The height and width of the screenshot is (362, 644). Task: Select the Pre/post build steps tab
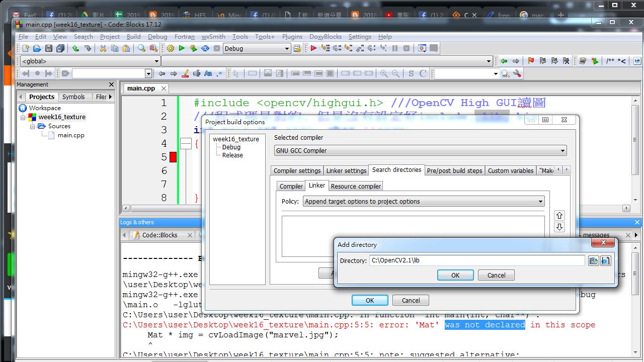[x=454, y=170]
